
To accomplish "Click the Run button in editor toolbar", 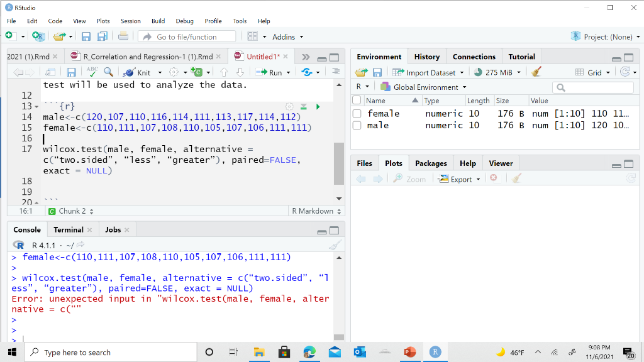I will [x=270, y=72].
